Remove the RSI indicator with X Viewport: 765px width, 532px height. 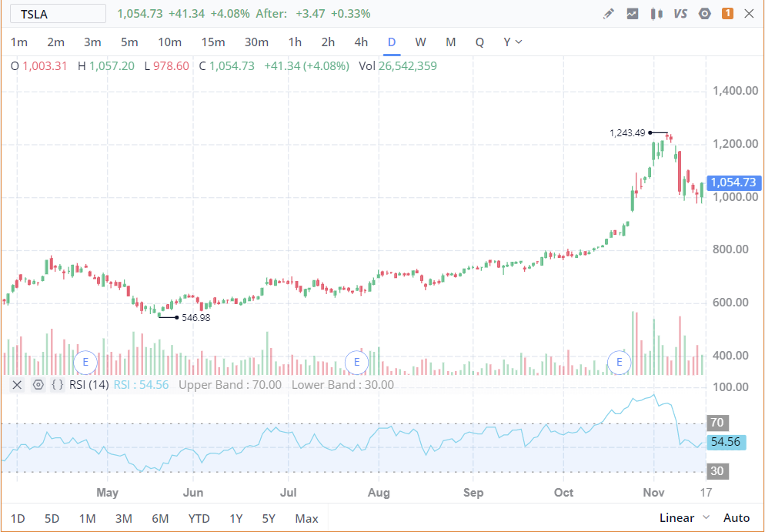click(17, 385)
